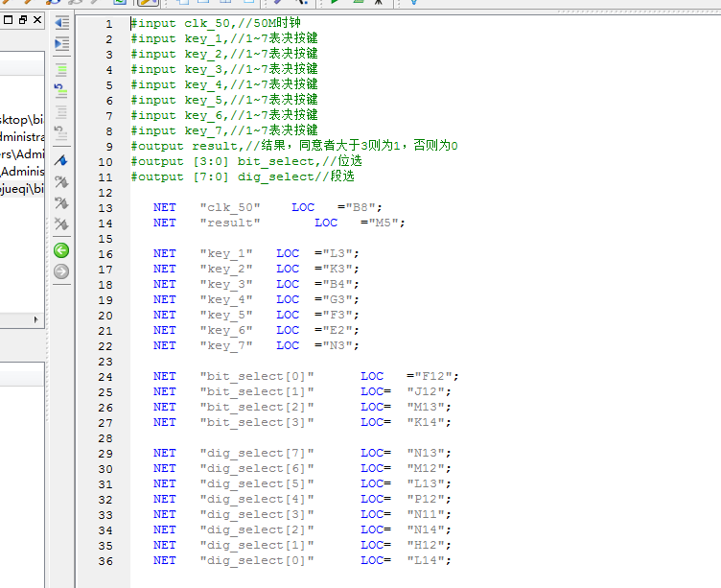Click the "K14" pin value for bit_select[3]
721x588 pixels.
click(426, 422)
